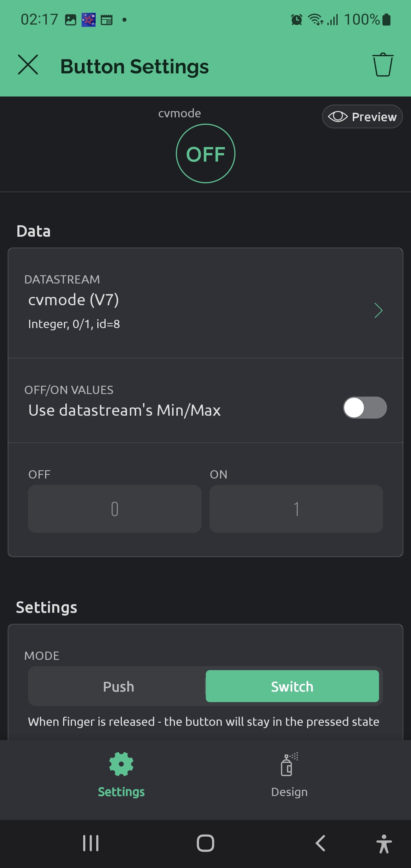This screenshot has width=411, height=868.
Task: Open the accessibility figure icon
Action: click(x=384, y=844)
